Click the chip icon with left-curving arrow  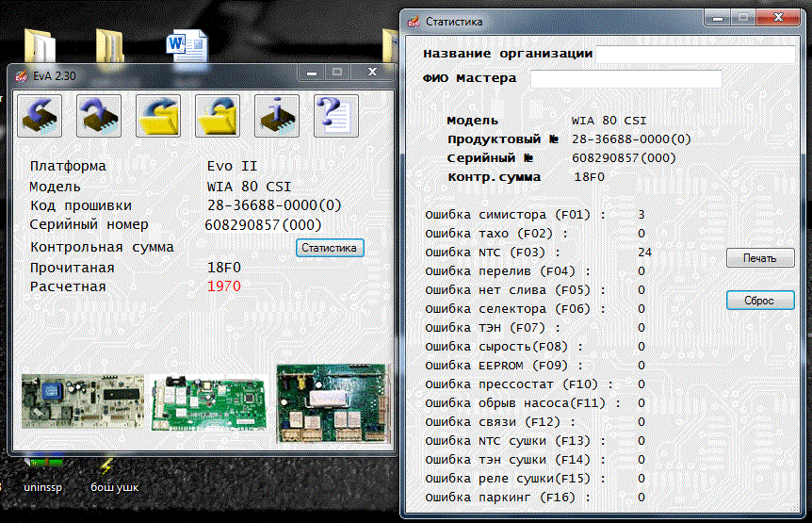(40, 116)
